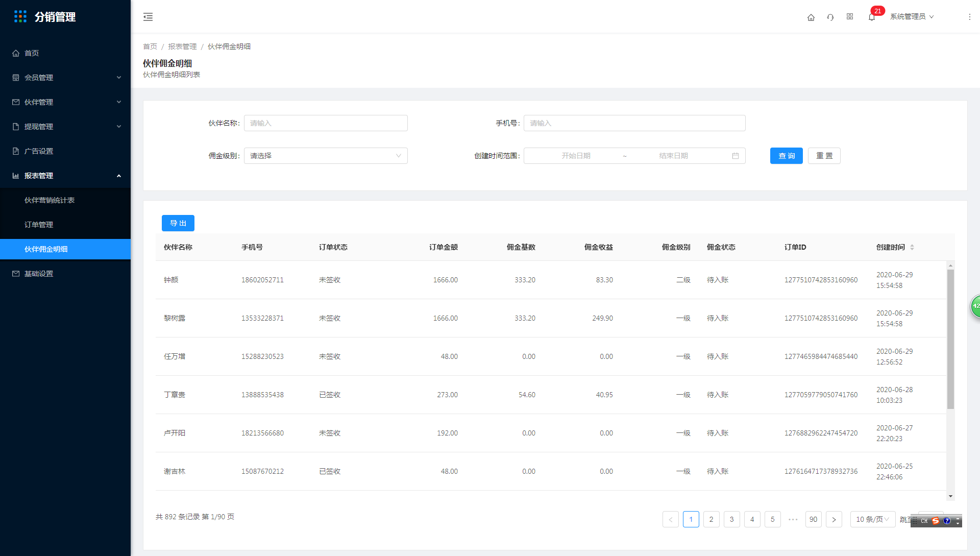
Task: Open the home icon in top bar
Action: tap(811, 17)
